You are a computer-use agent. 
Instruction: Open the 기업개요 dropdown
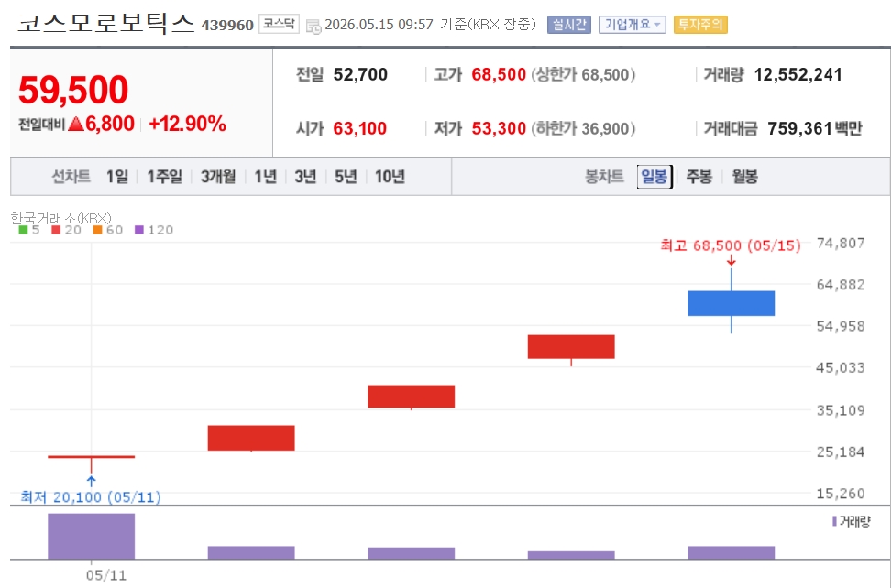[632, 25]
